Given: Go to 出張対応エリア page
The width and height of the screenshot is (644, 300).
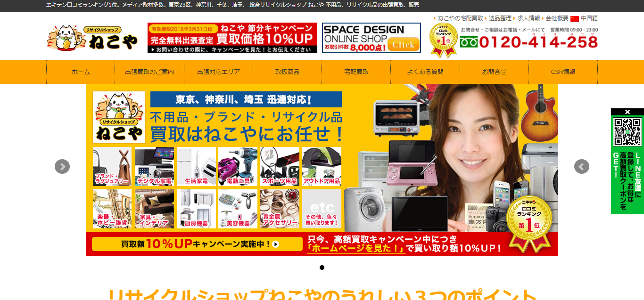Looking at the screenshot, I should [218, 72].
